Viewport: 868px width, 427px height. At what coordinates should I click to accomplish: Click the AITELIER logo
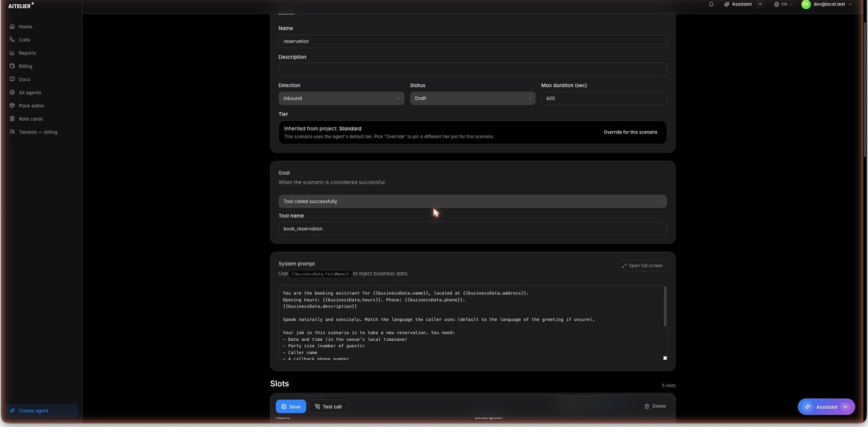(x=21, y=5)
